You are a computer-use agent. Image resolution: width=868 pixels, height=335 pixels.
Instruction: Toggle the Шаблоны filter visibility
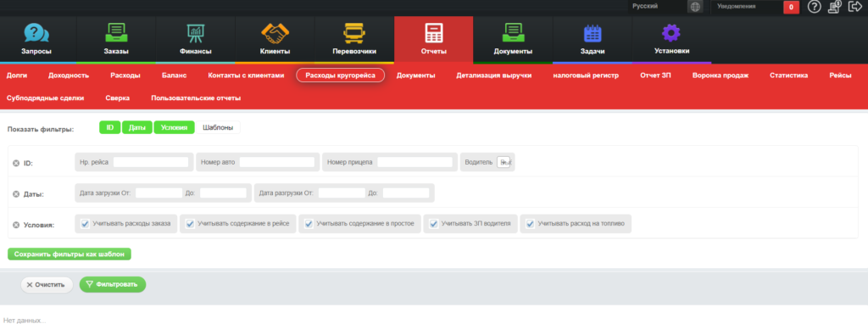pyautogui.click(x=218, y=127)
